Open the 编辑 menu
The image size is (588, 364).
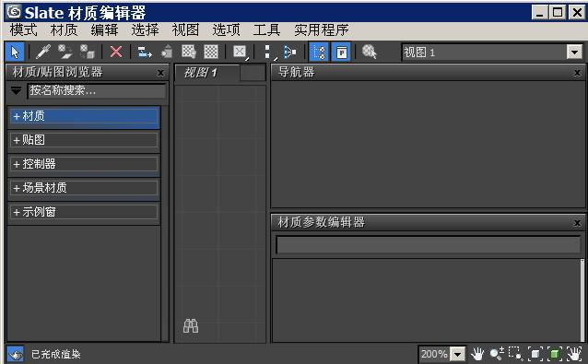click(105, 30)
